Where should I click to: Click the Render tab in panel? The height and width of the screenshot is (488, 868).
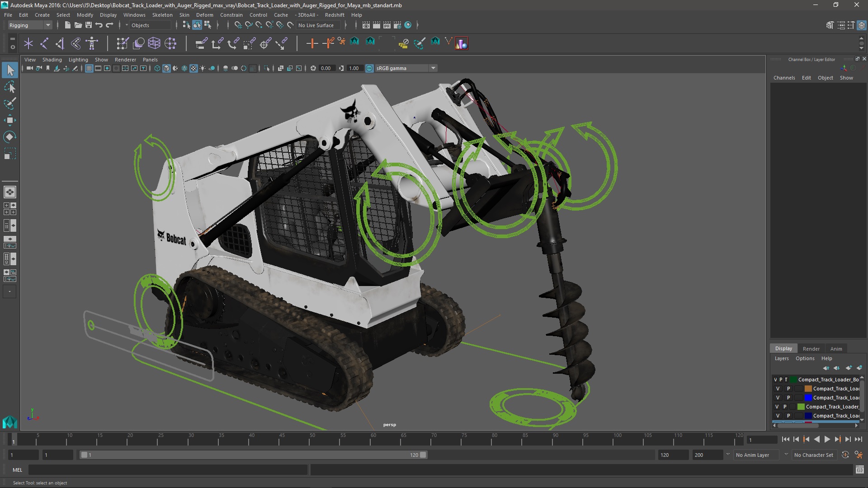pos(811,348)
